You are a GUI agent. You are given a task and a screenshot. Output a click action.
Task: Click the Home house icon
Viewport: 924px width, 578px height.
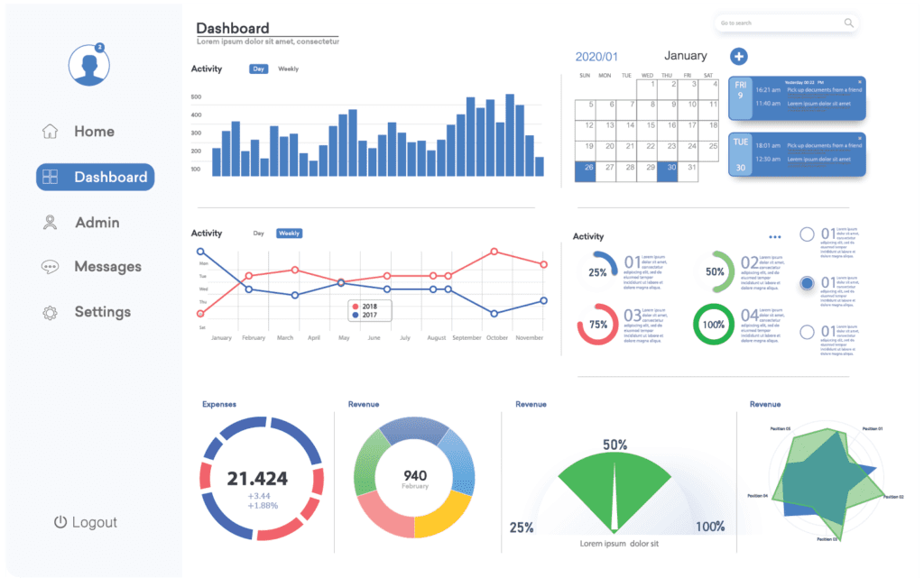[x=51, y=132]
